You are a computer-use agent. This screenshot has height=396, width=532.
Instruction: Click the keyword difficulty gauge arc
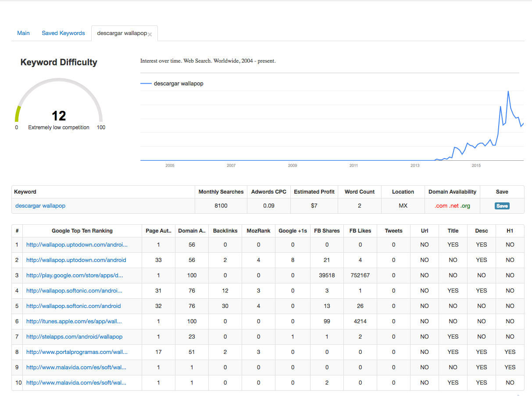click(x=59, y=100)
